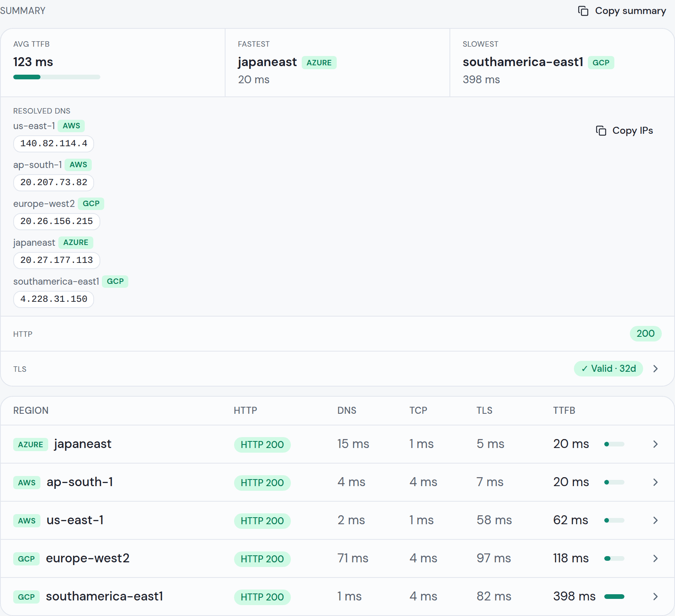Screen dimensions: 675x616
Task: Click the GCP badge next to southamerica-east1 DNS
Action: (x=115, y=282)
